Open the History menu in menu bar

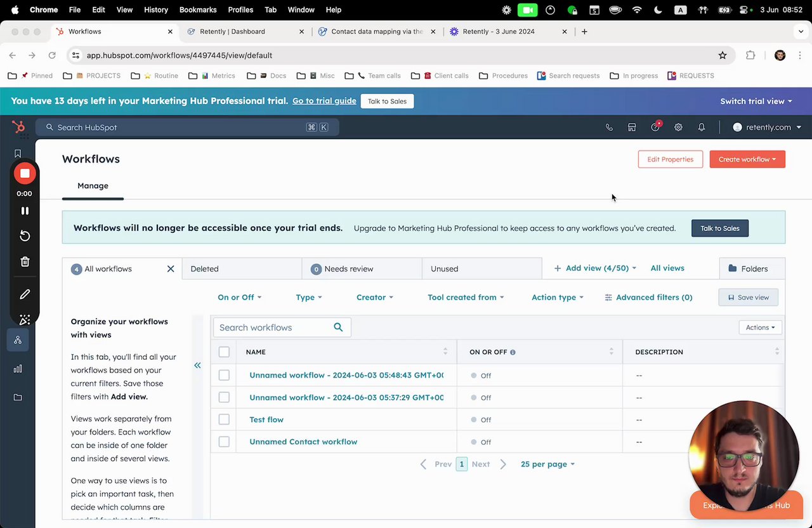click(155, 10)
